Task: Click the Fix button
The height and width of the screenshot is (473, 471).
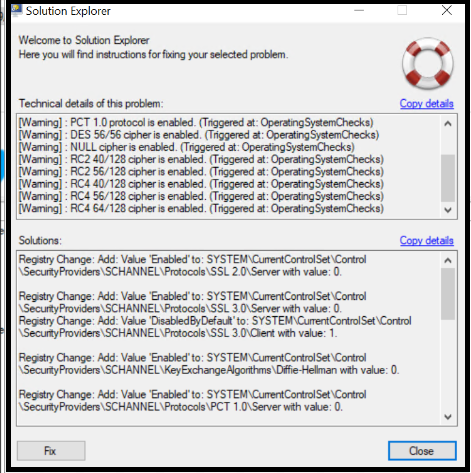Action: [x=51, y=451]
